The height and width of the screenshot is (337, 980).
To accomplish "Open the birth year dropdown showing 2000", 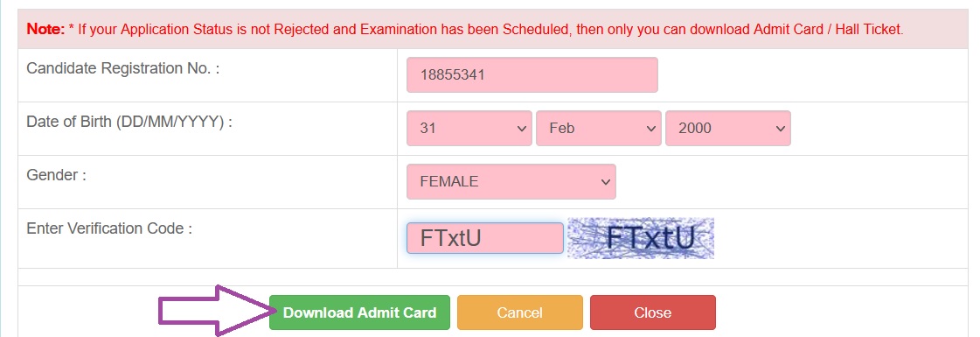I will coord(728,128).
